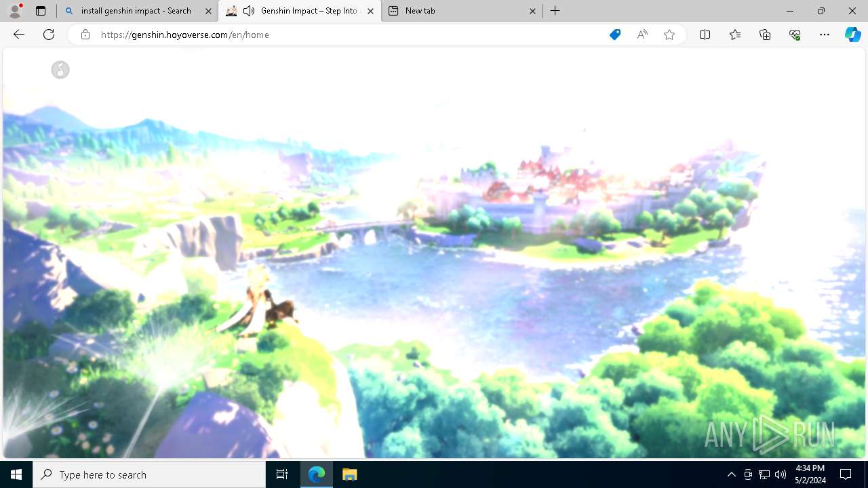Open the shopping tag icon
Viewport: 868px width, 488px height.
click(x=615, y=35)
